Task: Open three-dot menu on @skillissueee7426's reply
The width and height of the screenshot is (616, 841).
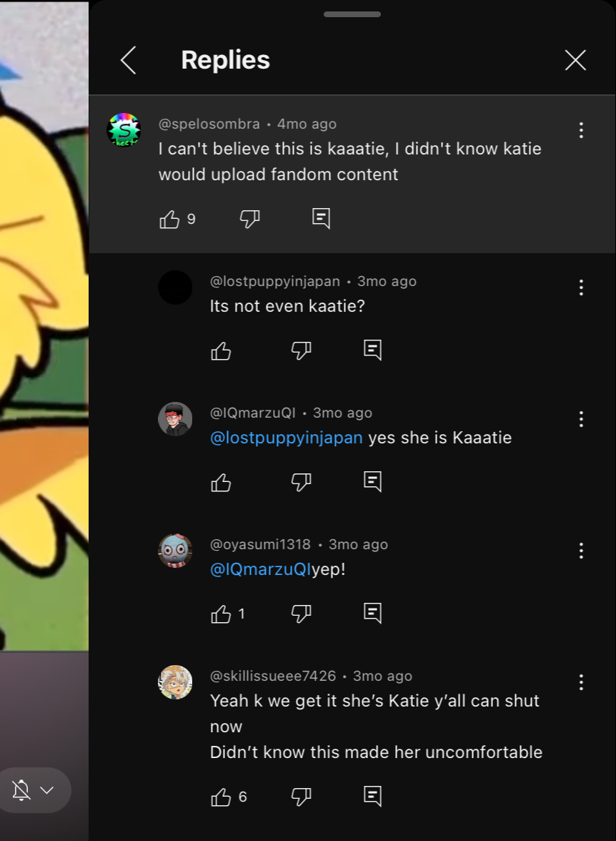Action: point(581,682)
